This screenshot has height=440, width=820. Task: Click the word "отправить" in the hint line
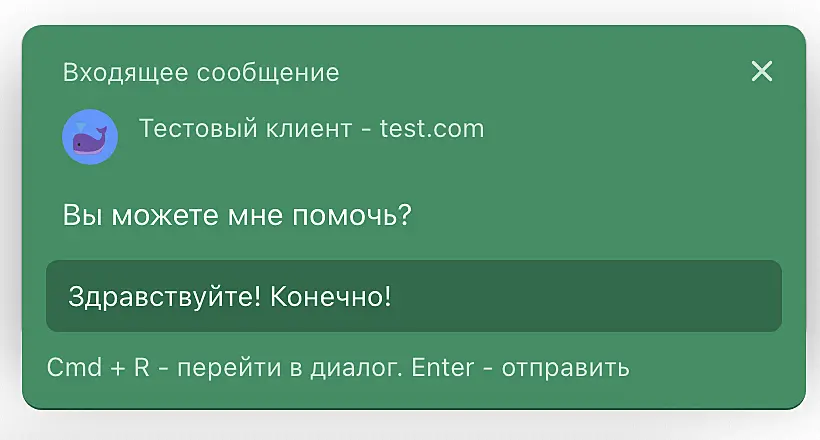tap(565, 368)
